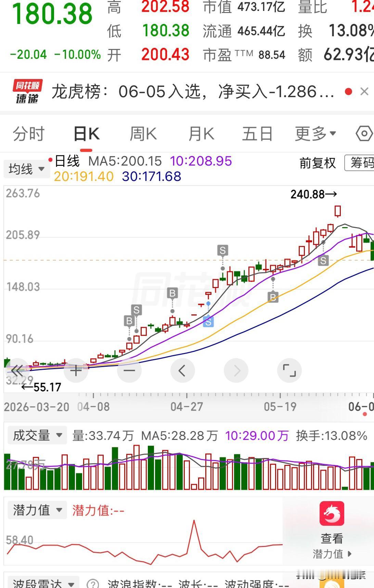Tap the 同花顺速递 logo icon

pos(27,91)
